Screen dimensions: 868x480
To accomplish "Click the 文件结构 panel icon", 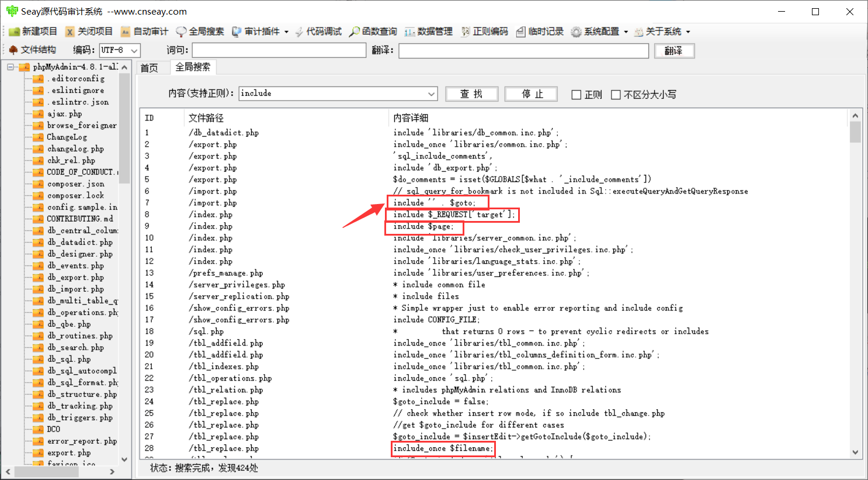I will pos(13,50).
